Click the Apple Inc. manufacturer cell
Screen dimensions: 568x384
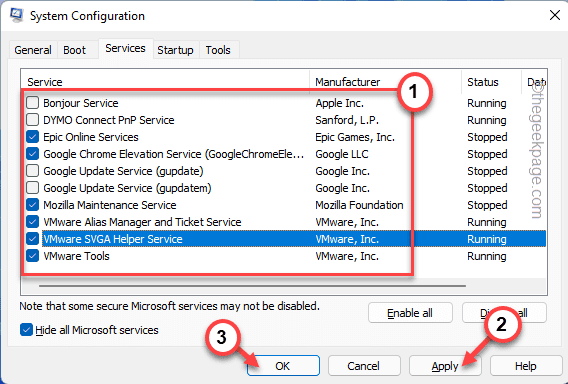(x=339, y=103)
